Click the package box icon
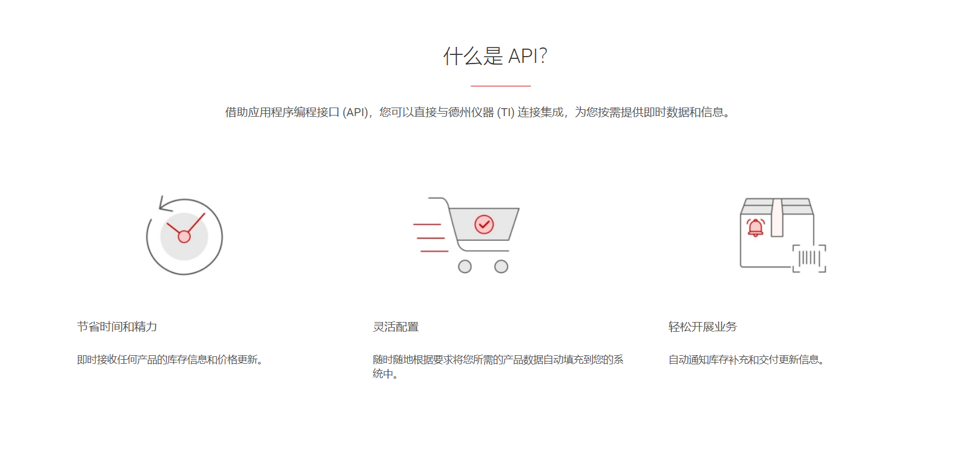The height and width of the screenshot is (449, 980). pyautogui.click(x=783, y=235)
